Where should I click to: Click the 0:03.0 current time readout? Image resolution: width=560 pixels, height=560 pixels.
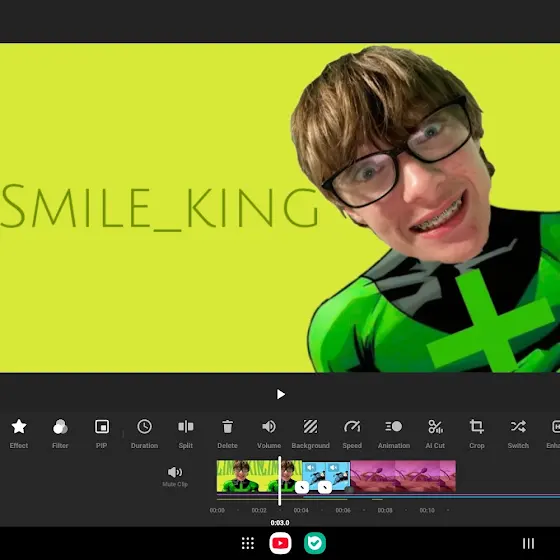280,523
